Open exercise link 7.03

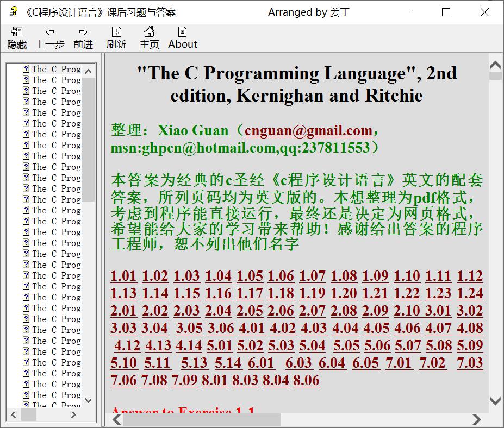[470, 363]
